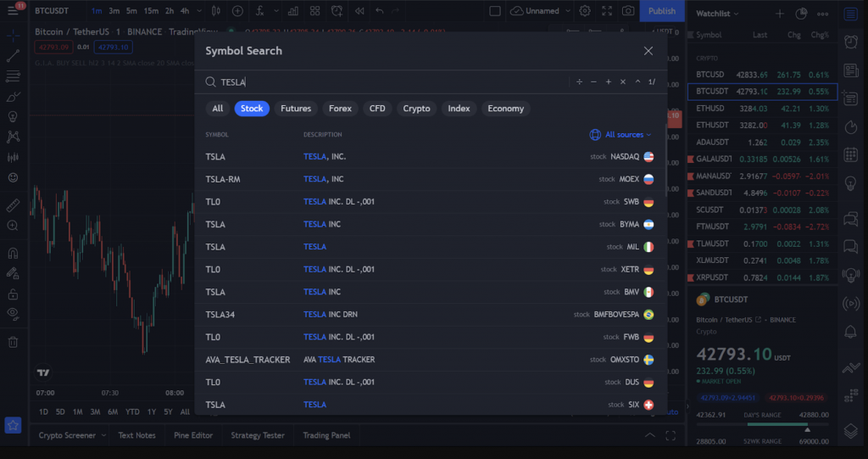Image resolution: width=868 pixels, height=459 pixels.
Task: Select the Index filter tab
Action: [x=459, y=109]
